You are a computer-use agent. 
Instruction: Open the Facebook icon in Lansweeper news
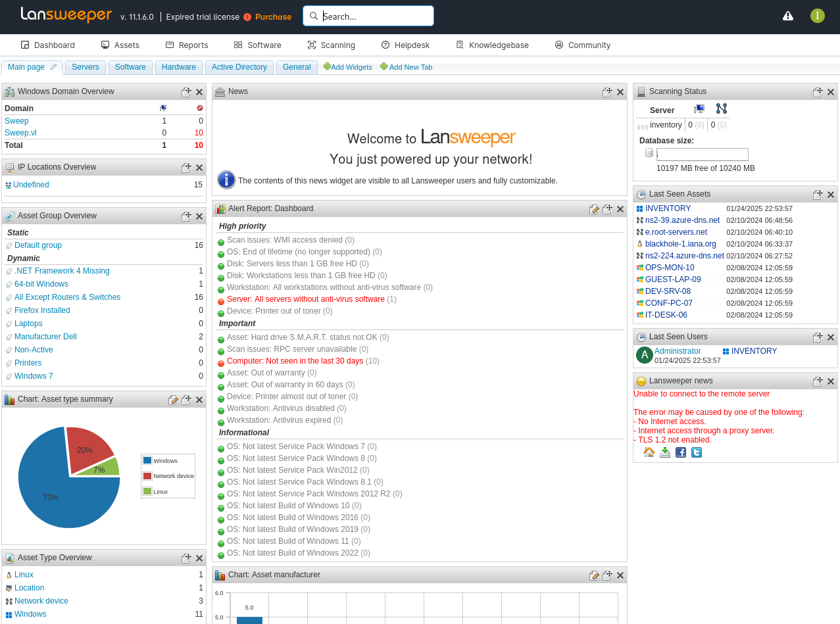click(681, 452)
